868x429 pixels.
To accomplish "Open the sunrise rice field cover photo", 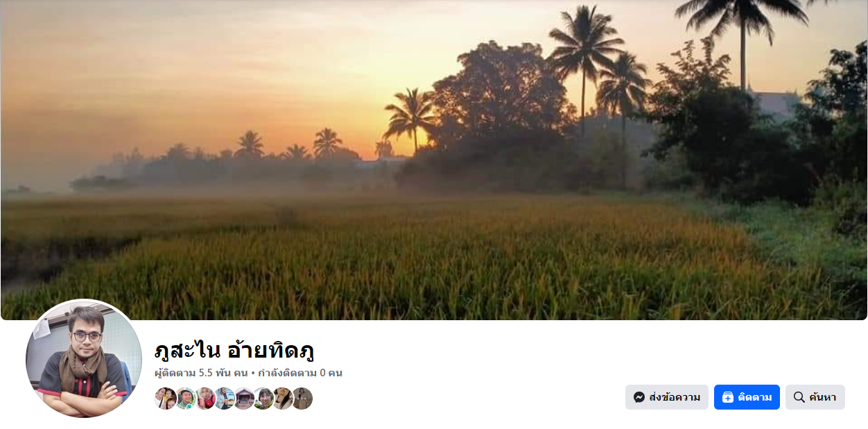I will click(434, 160).
